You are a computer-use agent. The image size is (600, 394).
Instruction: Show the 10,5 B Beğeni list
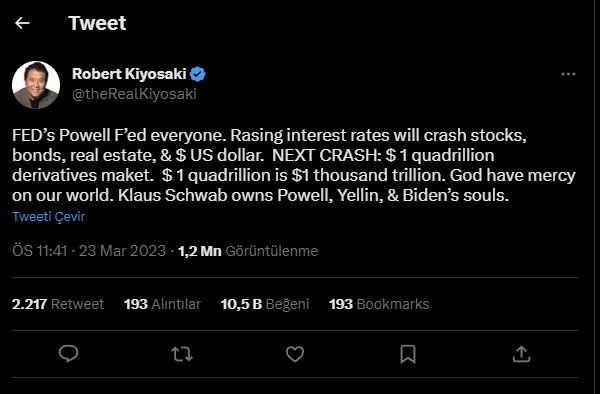pos(265,304)
